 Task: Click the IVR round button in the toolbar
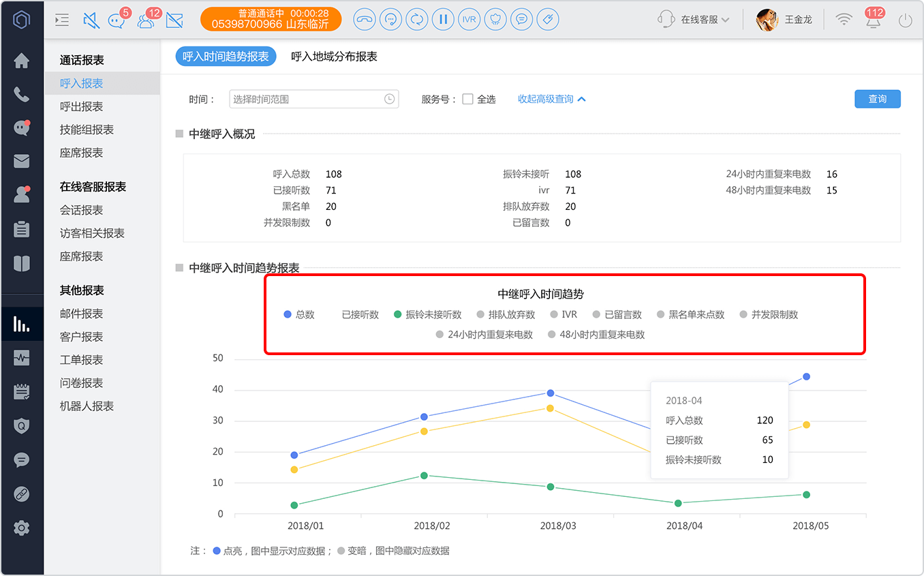pyautogui.click(x=469, y=19)
